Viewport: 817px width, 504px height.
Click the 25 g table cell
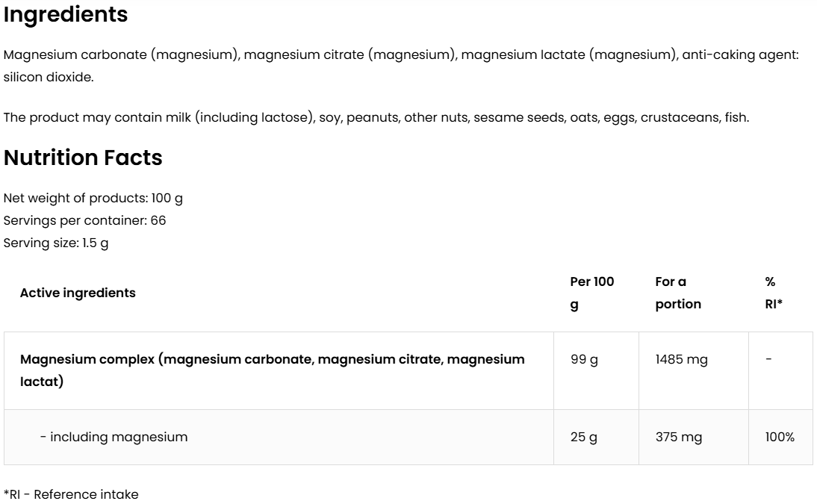click(x=584, y=437)
